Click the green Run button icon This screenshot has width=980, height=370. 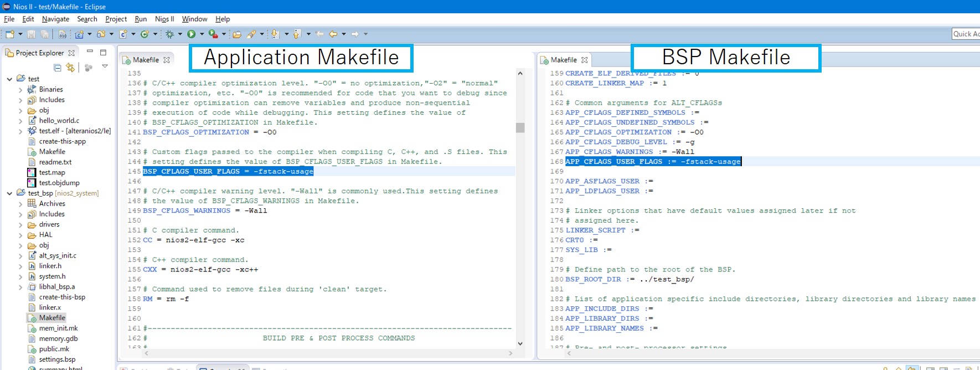[192, 34]
